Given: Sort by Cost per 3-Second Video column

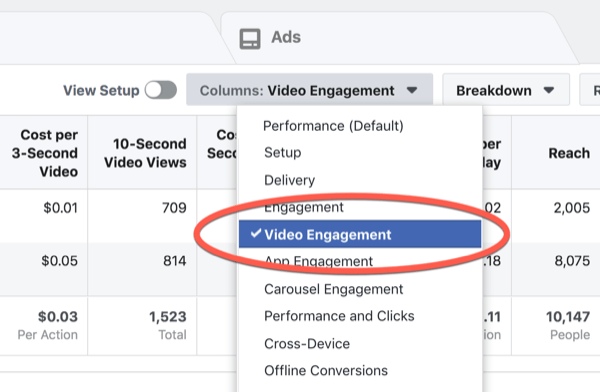Looking at the screenshot, I should pos(45,153).
